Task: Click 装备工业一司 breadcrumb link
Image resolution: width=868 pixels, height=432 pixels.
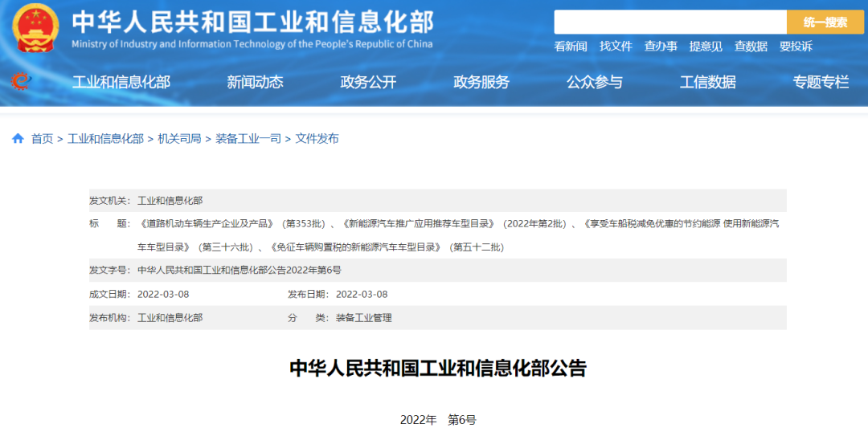Action: tap(248, 139)
